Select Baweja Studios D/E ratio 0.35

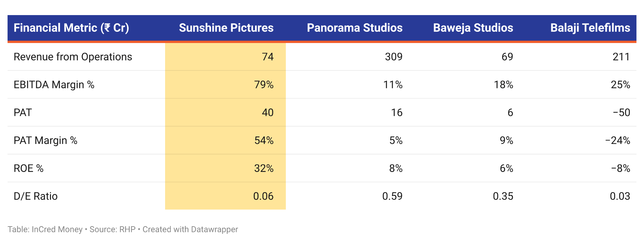pos(503,196)
